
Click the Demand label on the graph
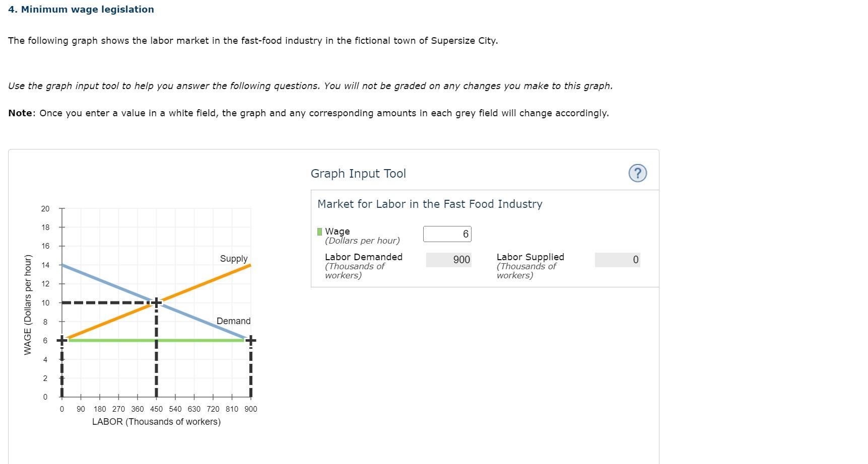233,321
